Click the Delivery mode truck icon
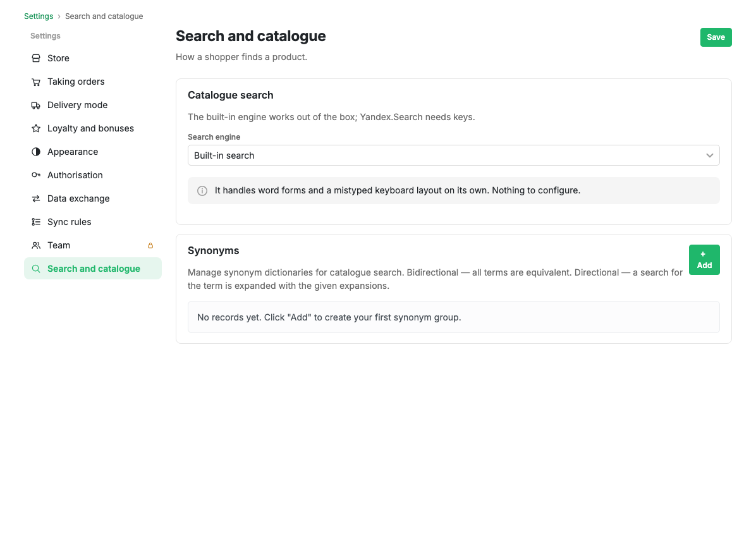 tap(36, 105)
